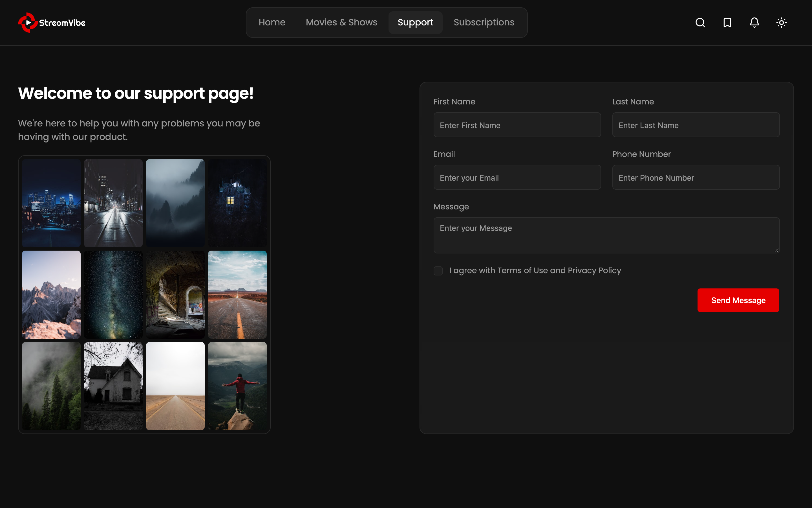Open the notifications bell icon
The image size is (812, 508).
(x=754, y=23)
